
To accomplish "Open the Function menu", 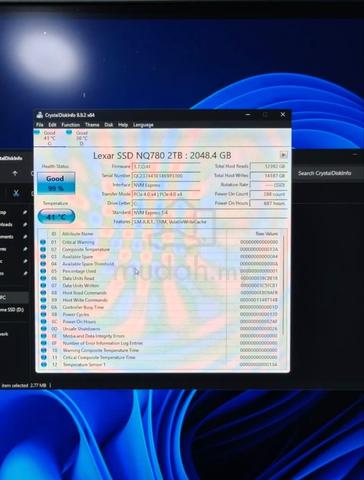I will pyautogui.click(x=71, y=125).
